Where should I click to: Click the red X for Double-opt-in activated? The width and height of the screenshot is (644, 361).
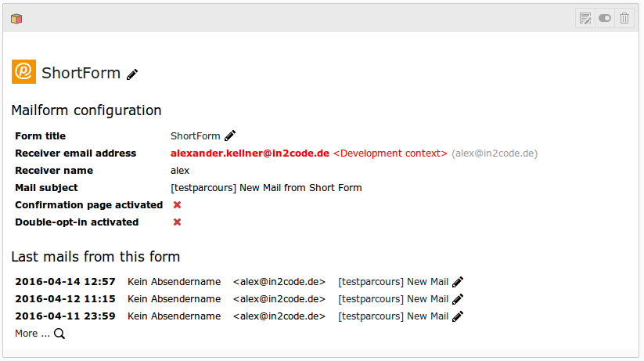click(177, 222)
